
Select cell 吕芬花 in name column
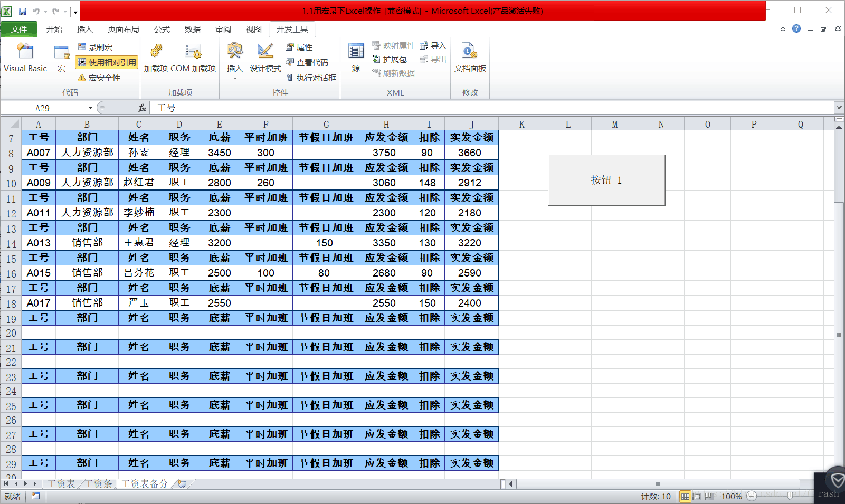[x=139, y=272]
